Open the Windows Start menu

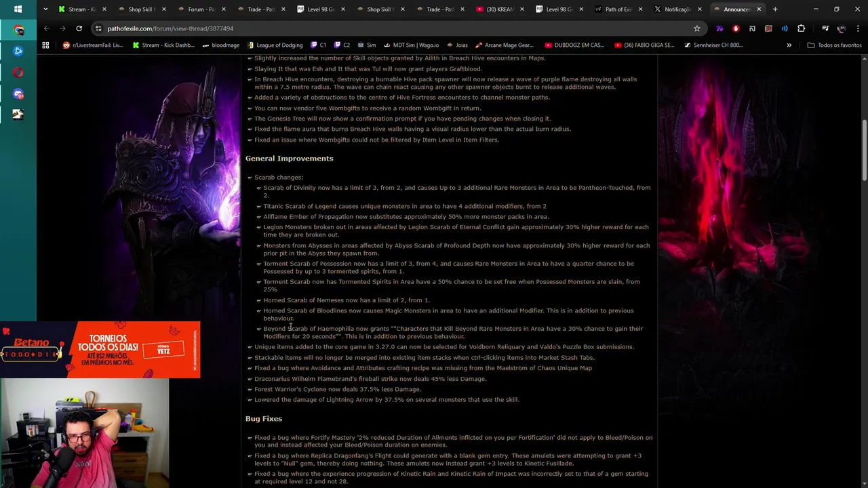tap(18, 9)
